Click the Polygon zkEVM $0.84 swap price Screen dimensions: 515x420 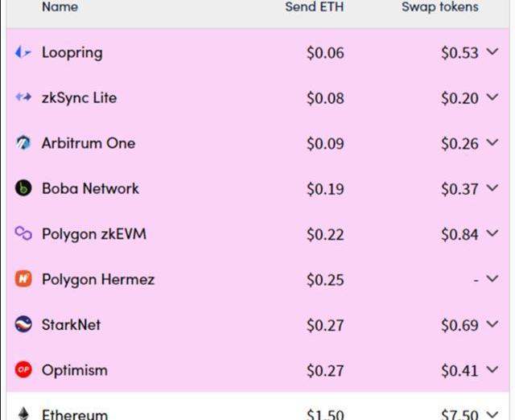coord(459,234)
